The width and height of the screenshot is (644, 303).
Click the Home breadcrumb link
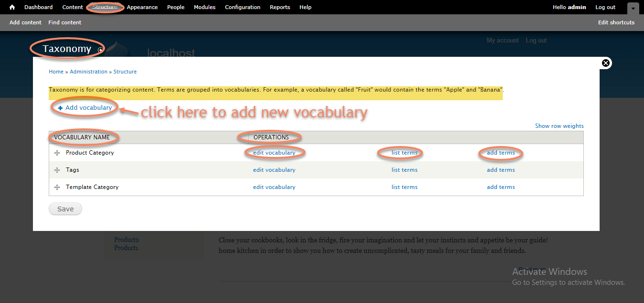(56, 72)
